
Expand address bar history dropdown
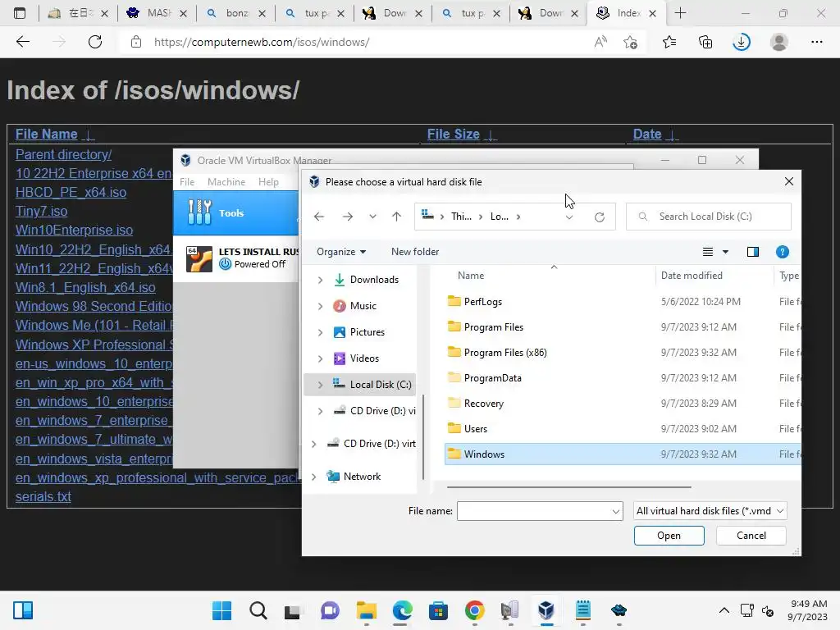coord(569,217)
